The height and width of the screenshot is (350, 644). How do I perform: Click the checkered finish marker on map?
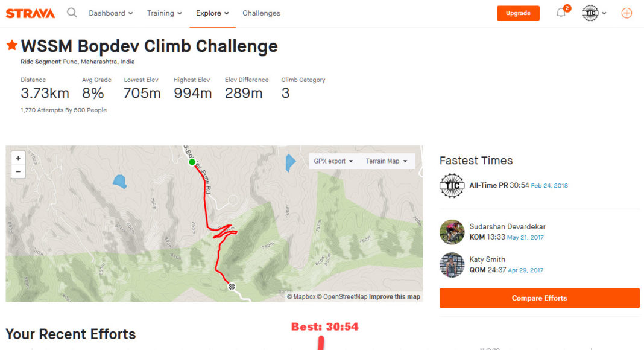point(232,286)
